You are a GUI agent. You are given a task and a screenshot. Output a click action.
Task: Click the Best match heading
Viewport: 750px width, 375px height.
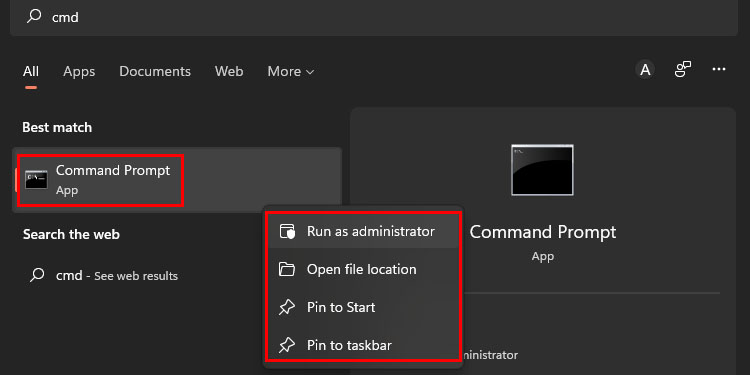click(x=57, y=128)
